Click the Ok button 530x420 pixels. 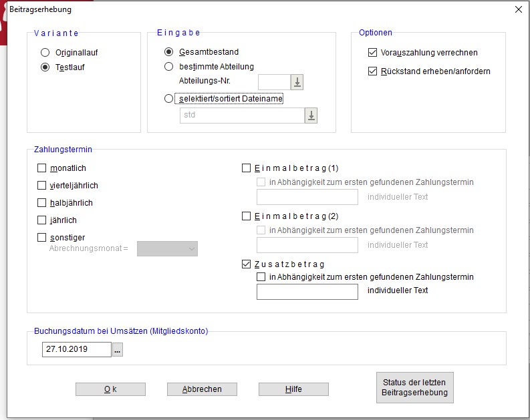[x=110, y=389]
